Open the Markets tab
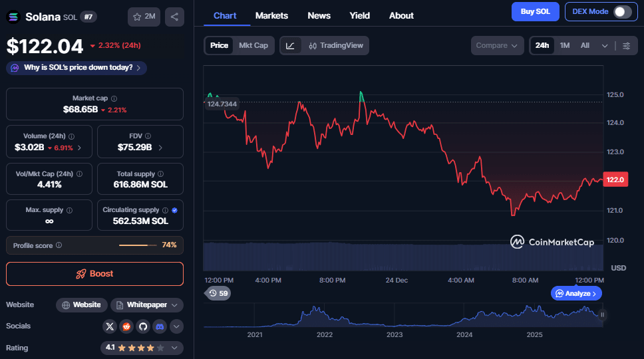The image size is (644, 359). point(271,15)
